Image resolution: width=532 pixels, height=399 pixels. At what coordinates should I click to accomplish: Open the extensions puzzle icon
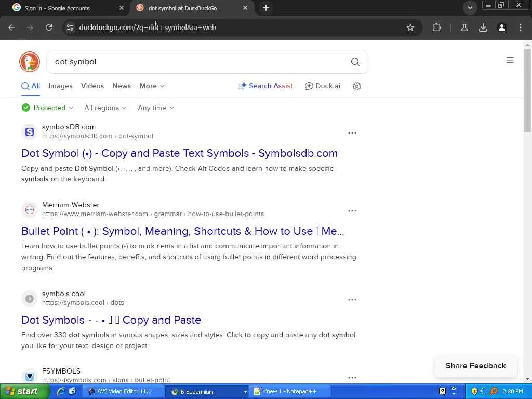[x=436, y=28]
